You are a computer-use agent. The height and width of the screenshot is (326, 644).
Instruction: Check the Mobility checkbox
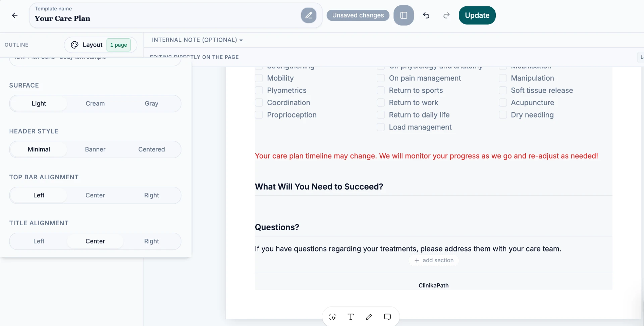tap(259, 78)
